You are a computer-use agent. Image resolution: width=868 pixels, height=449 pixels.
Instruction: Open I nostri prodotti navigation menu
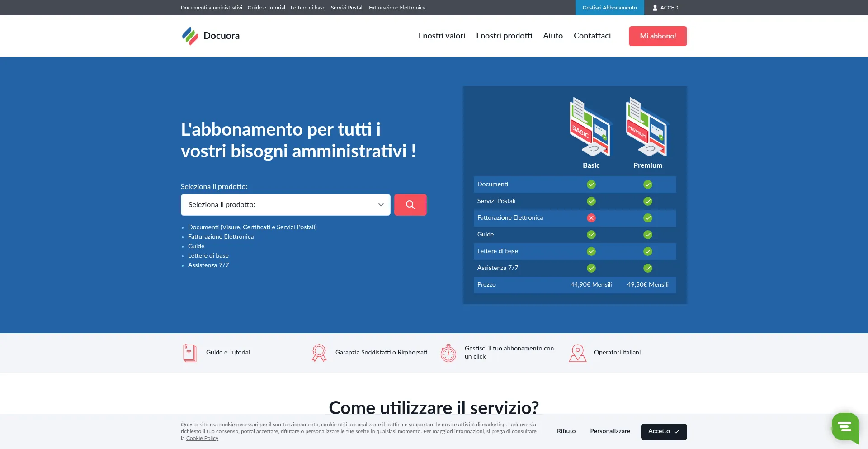click(504, 36)
